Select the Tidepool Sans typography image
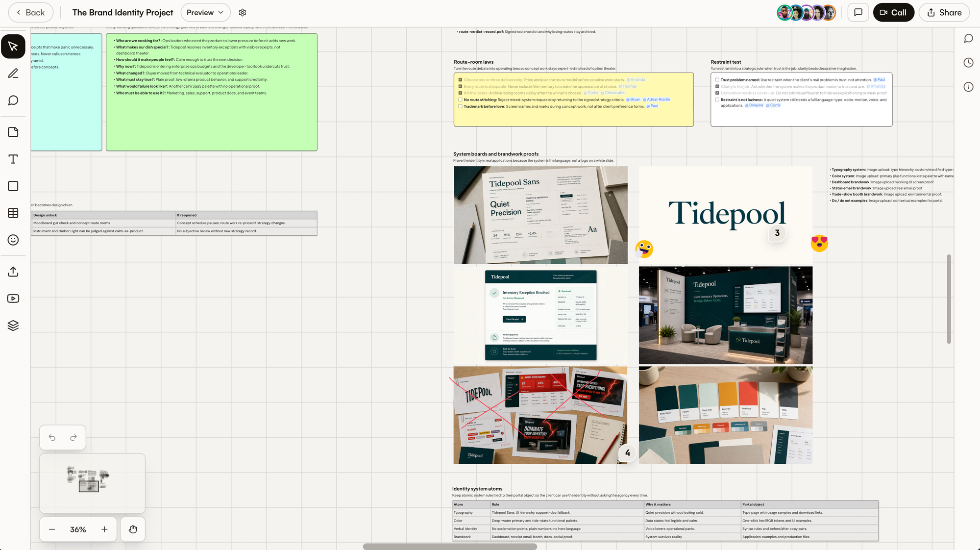980x550 pixels. click(x=540, y=215)
